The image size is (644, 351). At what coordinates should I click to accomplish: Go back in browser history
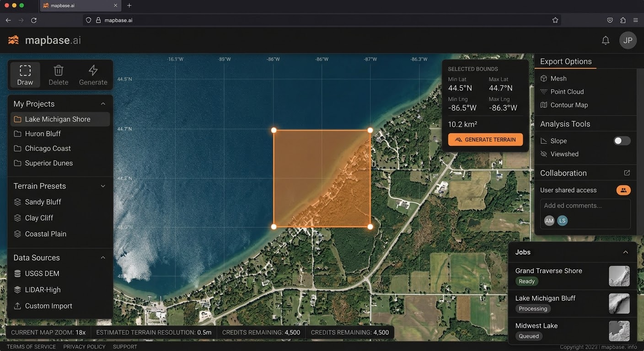[x=8, y=20]
